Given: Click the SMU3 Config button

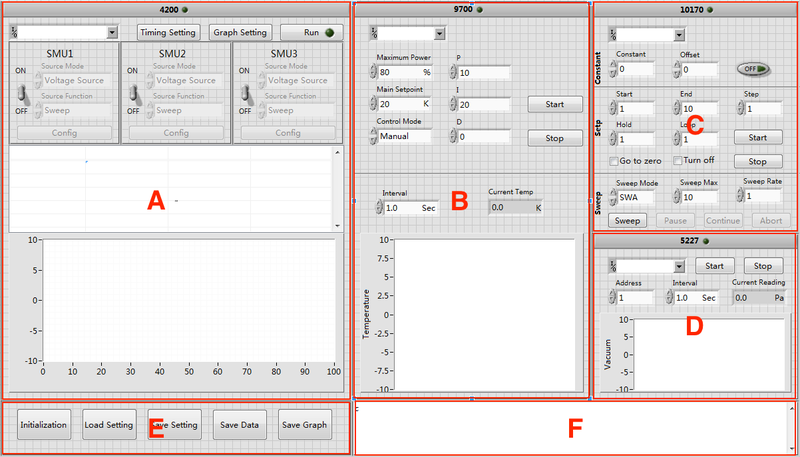Looking at the screenshot, I should tap(288, 133).
